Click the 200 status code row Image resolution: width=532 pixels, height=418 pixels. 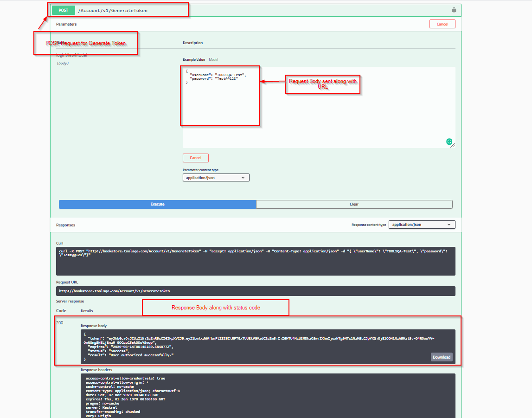tap(60, 322)
